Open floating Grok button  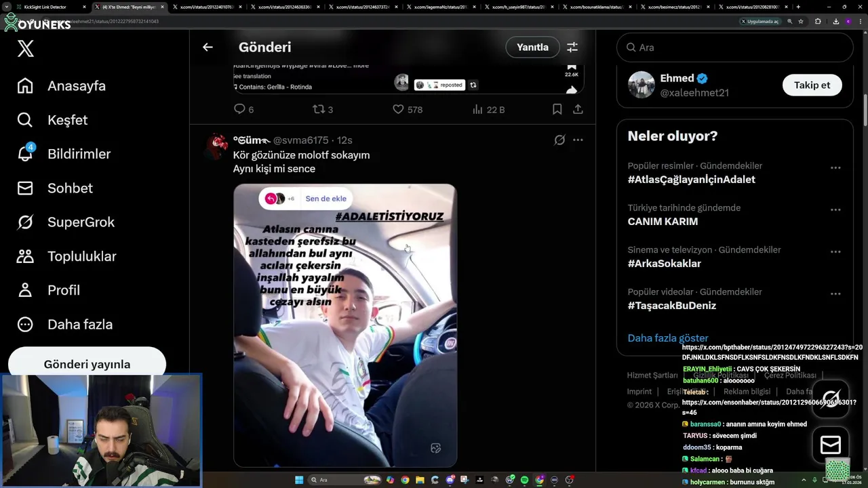(831, 399)
